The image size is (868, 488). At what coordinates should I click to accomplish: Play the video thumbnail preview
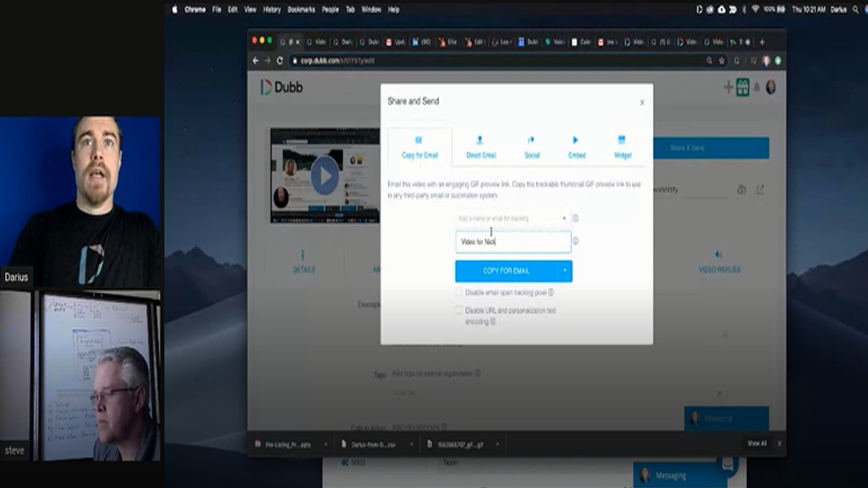[x=325, y=176]
